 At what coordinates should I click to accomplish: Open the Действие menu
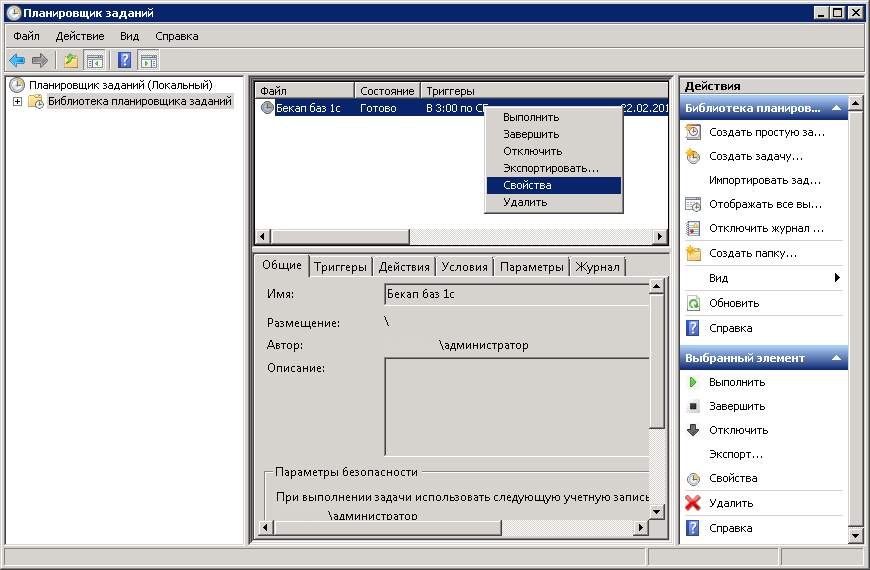80,36
